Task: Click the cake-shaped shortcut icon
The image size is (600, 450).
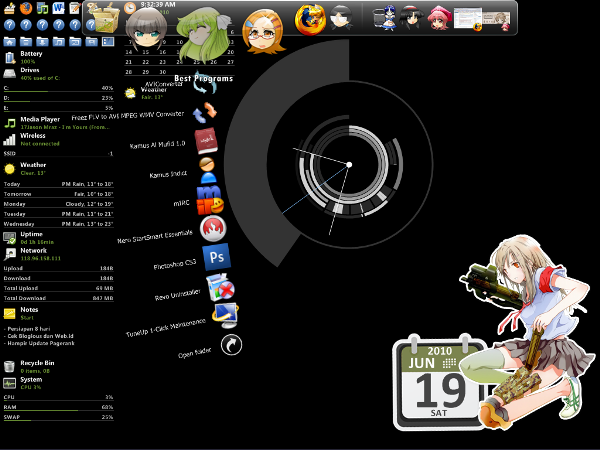Action: (x=10, y=8)
